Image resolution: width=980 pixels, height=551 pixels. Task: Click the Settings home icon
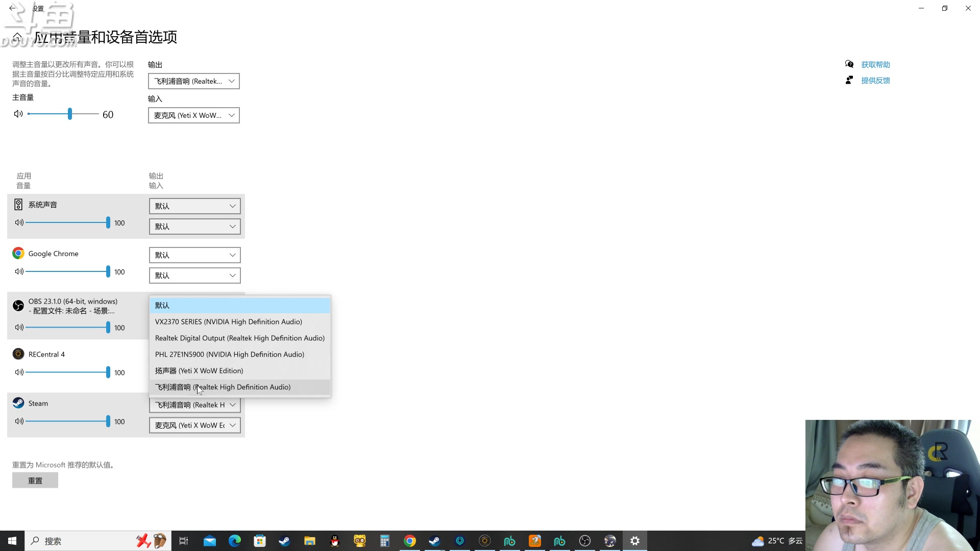point(17,37)
